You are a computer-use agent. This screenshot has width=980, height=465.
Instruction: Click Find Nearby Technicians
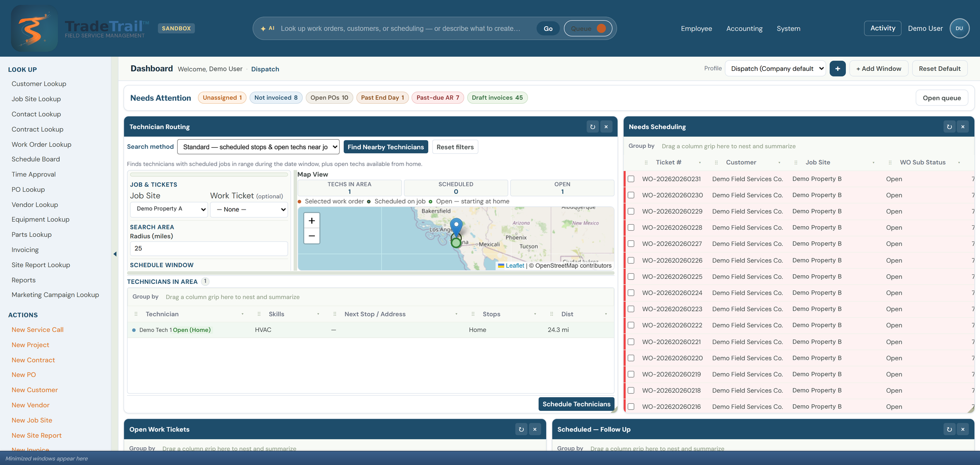[x=386, y=147]
